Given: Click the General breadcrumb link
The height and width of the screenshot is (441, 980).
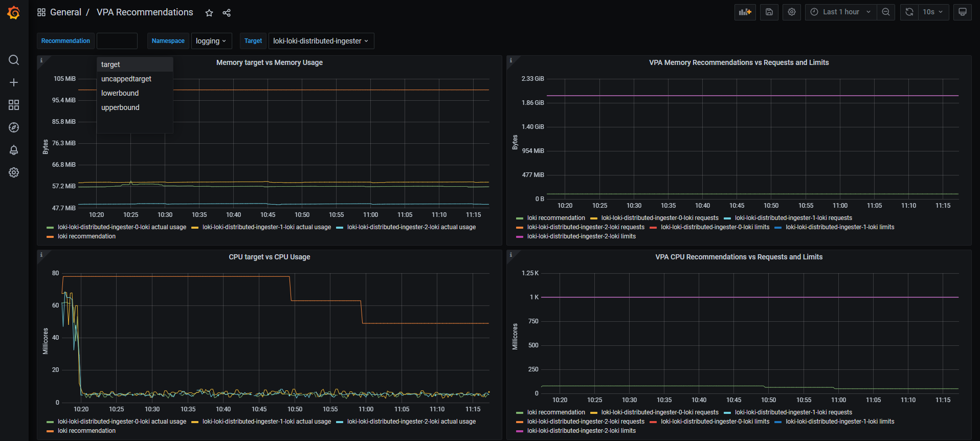Looking at the screenshot, I should [x=65, y=12].
